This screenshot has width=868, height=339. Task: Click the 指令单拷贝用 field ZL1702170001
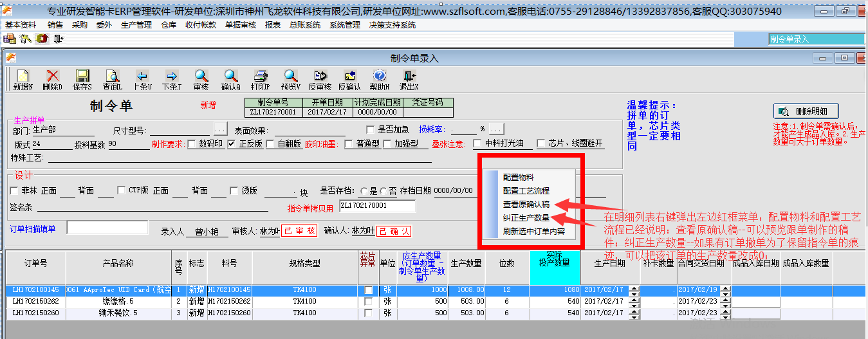[377, 206]
